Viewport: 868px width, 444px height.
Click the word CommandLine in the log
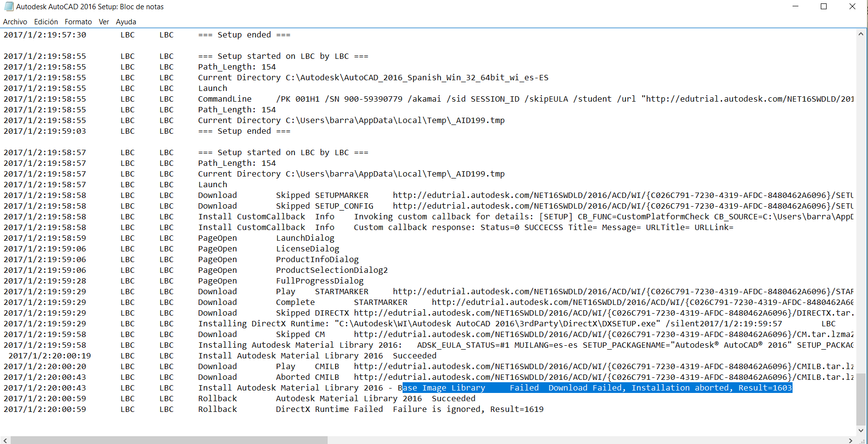[x=225, y=99]
